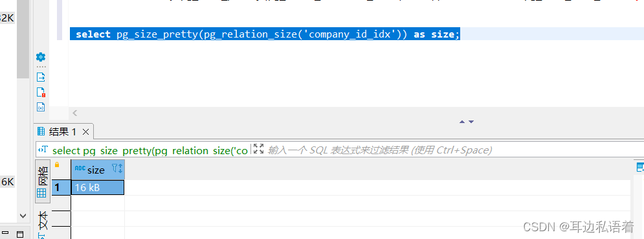644x239 pixels.
Task: Click the SQL variables panel icon
Action: click(41, 107)
